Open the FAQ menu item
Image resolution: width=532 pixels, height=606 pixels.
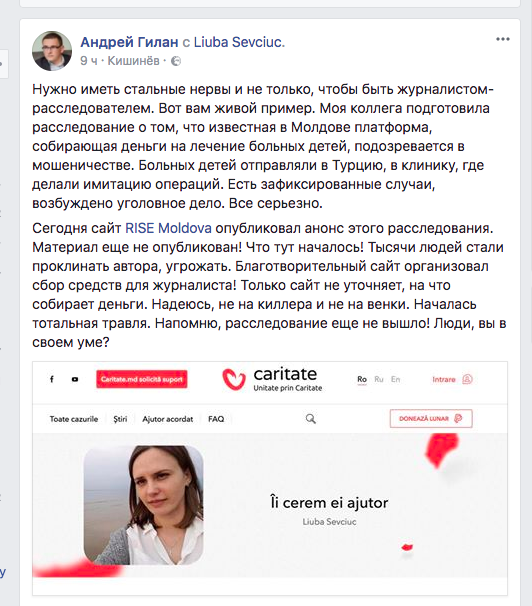[216, 419]
